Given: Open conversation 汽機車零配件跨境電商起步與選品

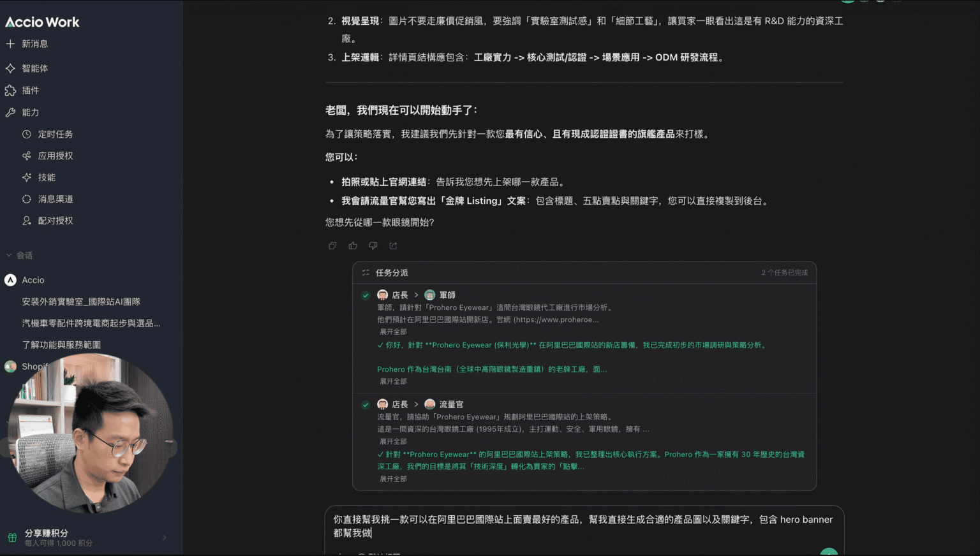Looking at the screenshot, I should pyautogui.click(x=91, y=323).
